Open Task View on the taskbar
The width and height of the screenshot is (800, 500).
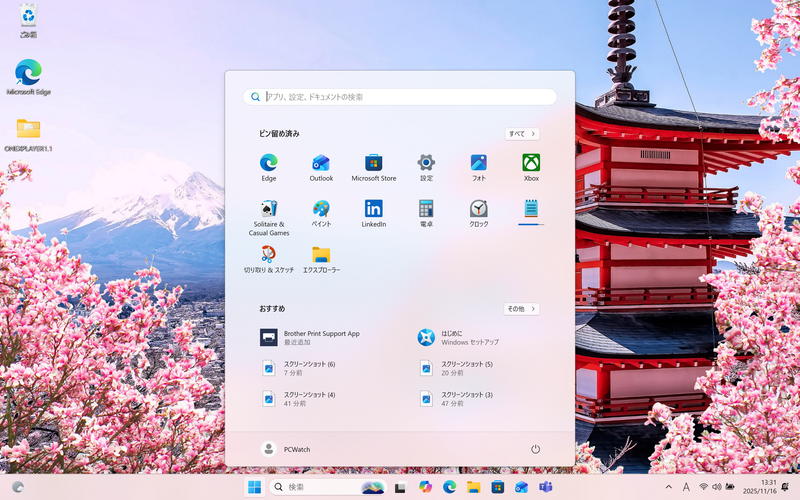[x=401, y=487]
